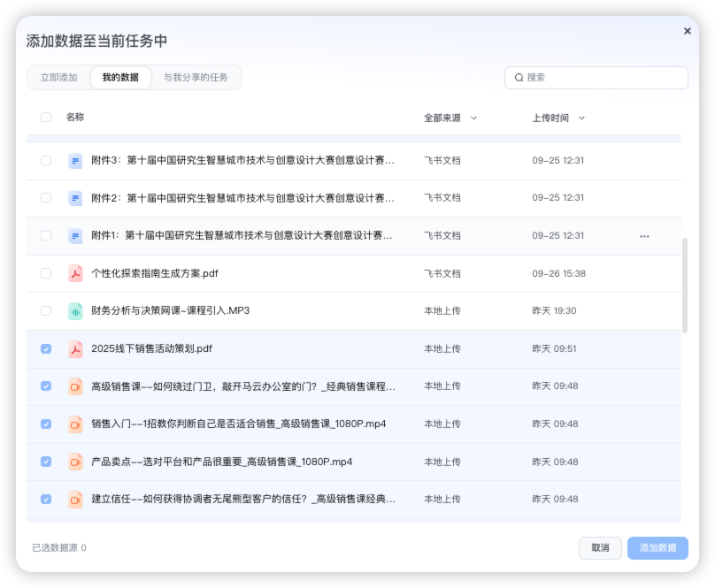
Task: Uncheck the 2025线下销售活动策划.pdf checkbox
Action: (x=46, y=348)
